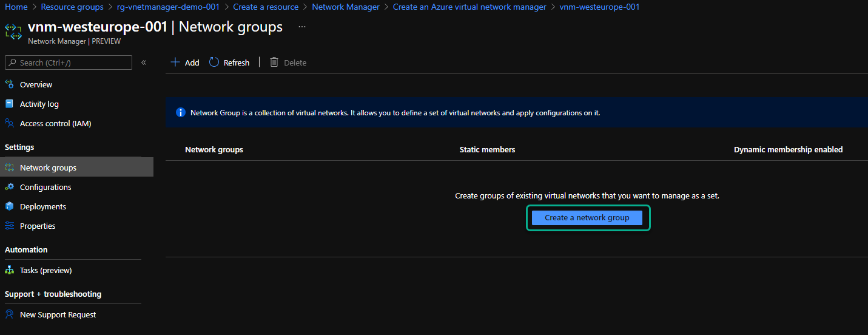The image size is (868, 335).
Task: Click the Network Manager | PREVIEW subtitle
Action: [74, 41]
